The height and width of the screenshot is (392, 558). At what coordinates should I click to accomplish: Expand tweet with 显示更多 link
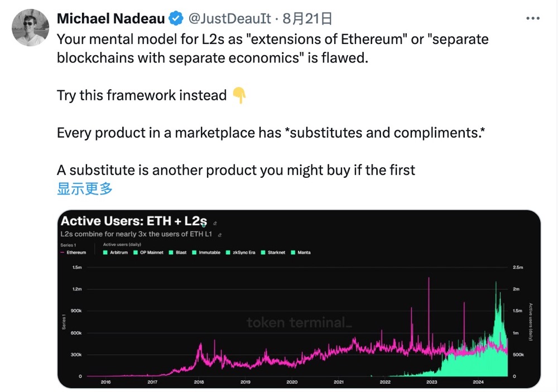[85, 188]
